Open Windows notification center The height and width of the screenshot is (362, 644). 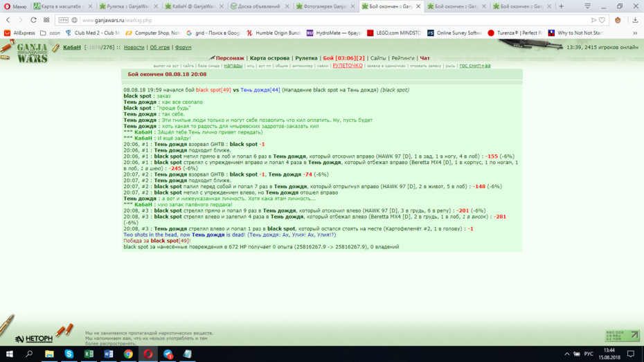631,354
